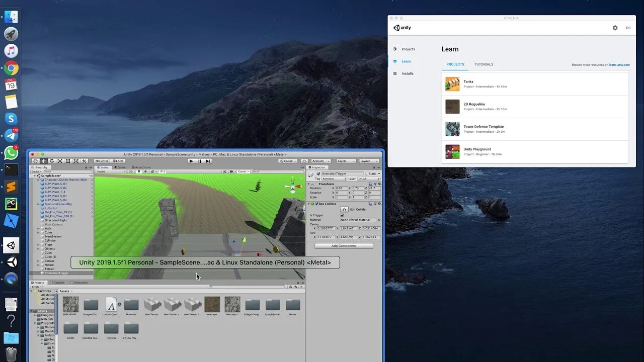The height and width of the screenshot is (362, 644).
Task: Open the Tanks project thumbnail
Action: (452, 84)
